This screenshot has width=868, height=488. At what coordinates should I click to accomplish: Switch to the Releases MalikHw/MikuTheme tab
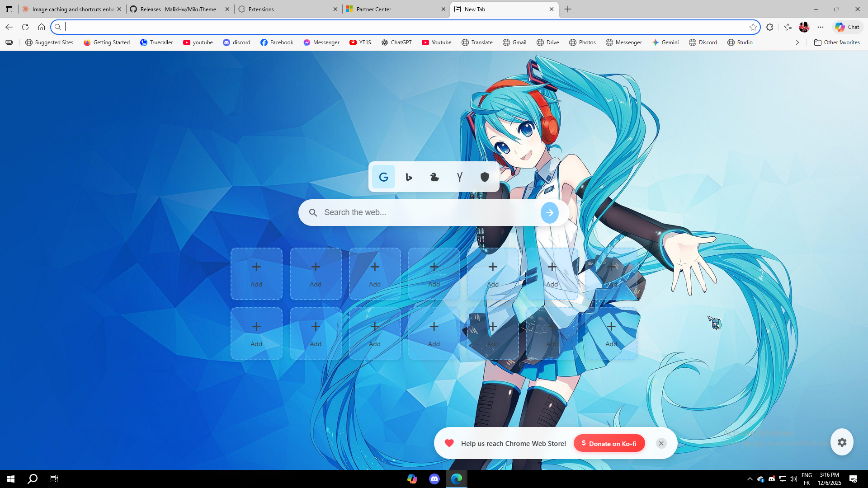pos(178,9)
